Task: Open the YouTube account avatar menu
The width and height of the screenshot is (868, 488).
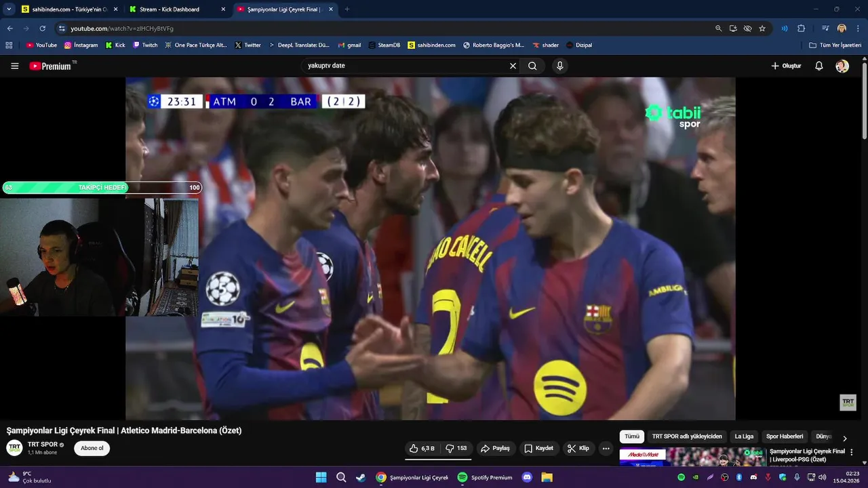Action: (842, 66)
